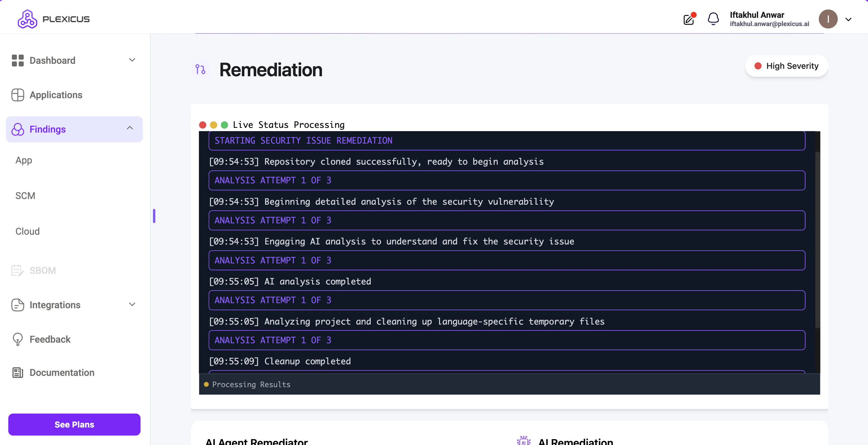Screen dimensions: 868x445
Task: Click the AI Remediation sparkle icon
Action: (524, 440)
